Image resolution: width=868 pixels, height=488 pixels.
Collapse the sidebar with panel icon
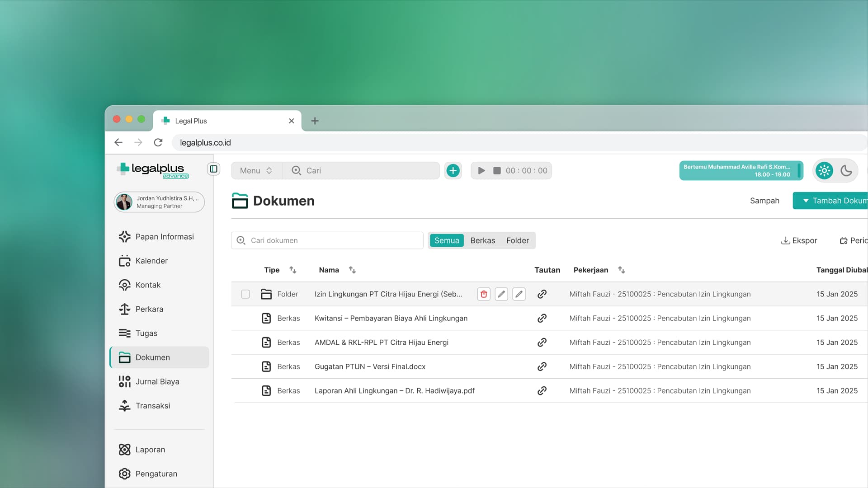coord(213,169)
